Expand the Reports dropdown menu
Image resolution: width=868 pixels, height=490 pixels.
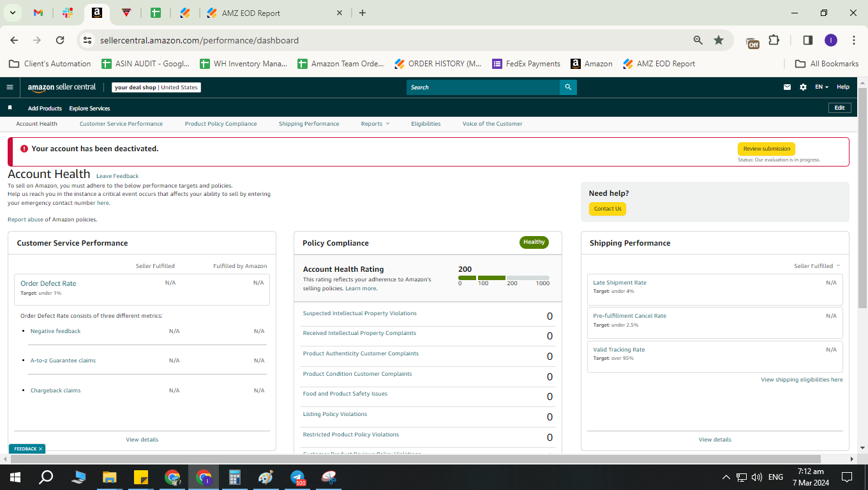coord(375,124)
